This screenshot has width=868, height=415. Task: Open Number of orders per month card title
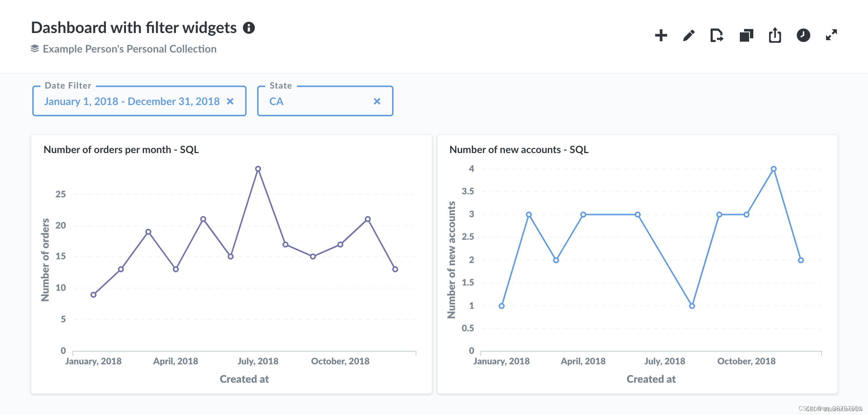(121, 149)
